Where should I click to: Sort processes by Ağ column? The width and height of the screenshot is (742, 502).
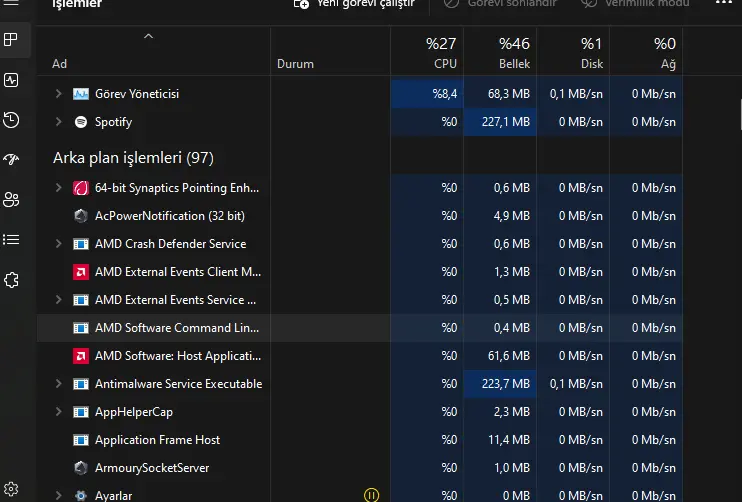pos(646,52)
